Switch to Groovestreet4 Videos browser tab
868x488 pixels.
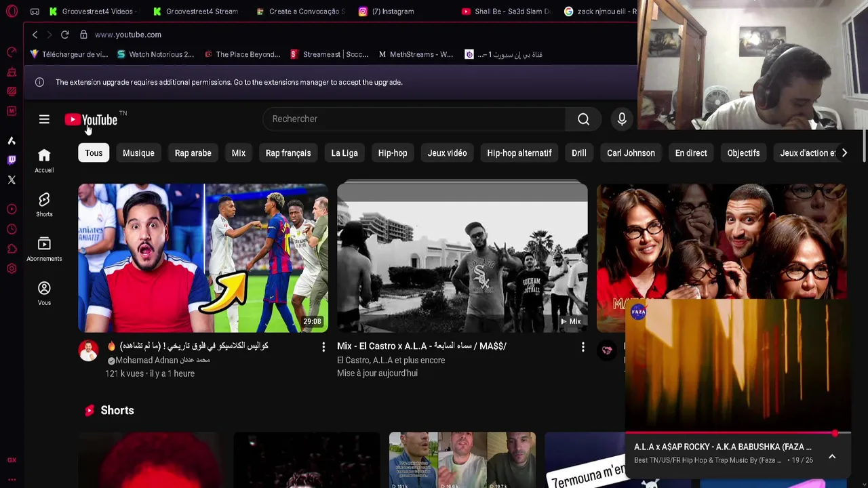coord(94,12)
